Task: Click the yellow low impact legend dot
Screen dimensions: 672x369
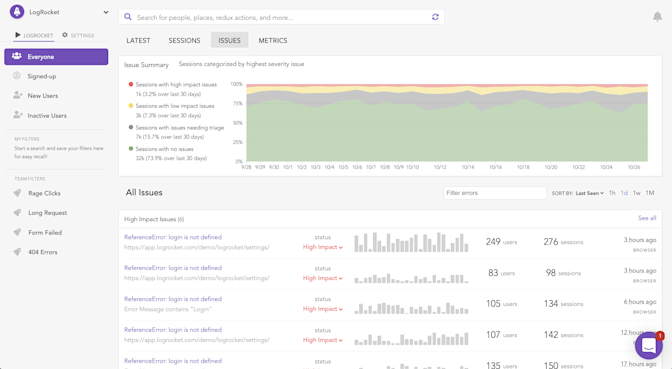Action: pyautogui.click(x=131, y=105)
